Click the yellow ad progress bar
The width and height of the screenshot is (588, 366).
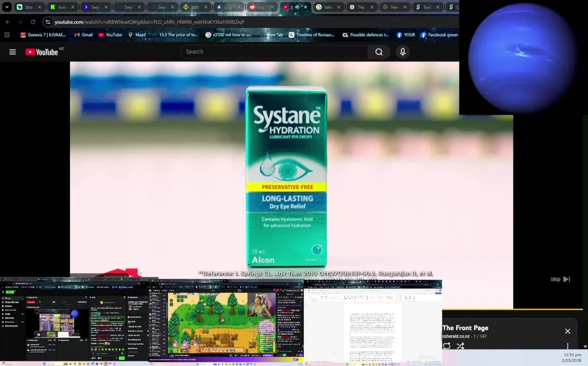[512, 309]
